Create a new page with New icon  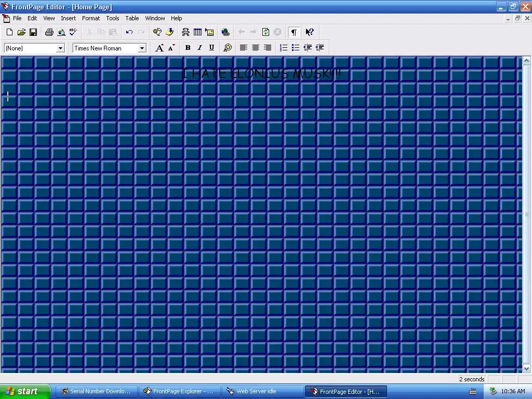[x=9, y=32]
